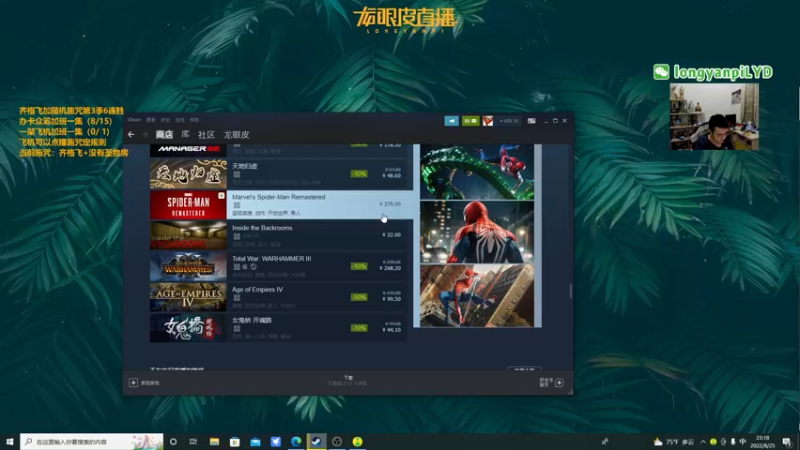
Task: Open the Inside the Backrooms thumbnail
Action: (x=188, y=235)
